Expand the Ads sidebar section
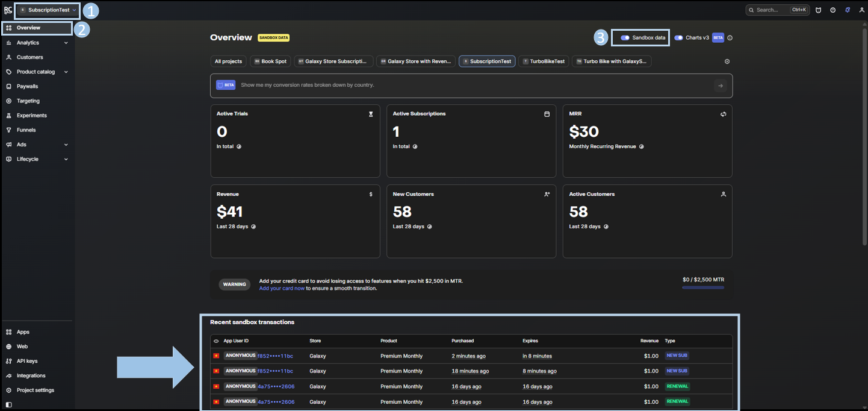 coord(66,145)
